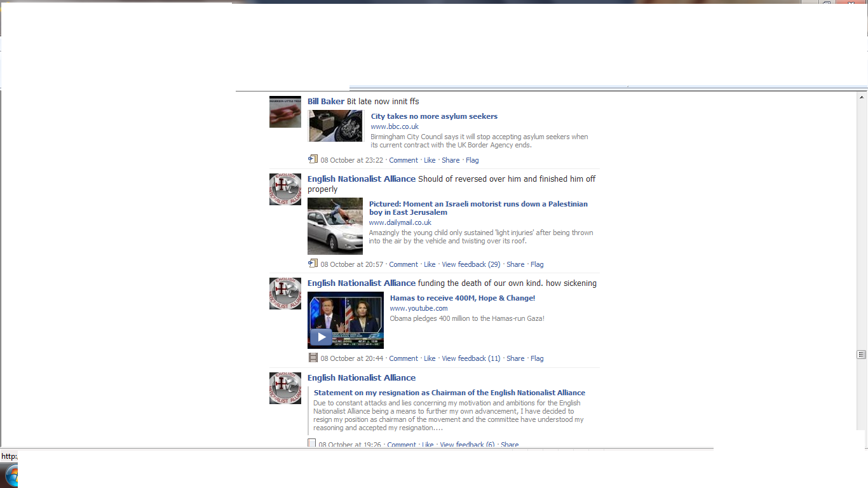Viewport: 868px width, 488px height.
Task: Click link-post icon beside 08 October 20:57
Action: 313,264
